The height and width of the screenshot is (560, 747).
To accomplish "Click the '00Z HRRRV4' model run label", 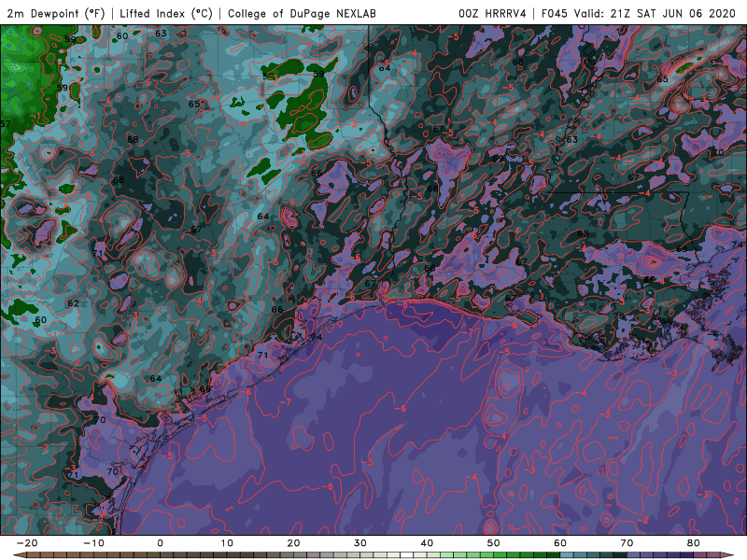I will (x=492, y=14).
